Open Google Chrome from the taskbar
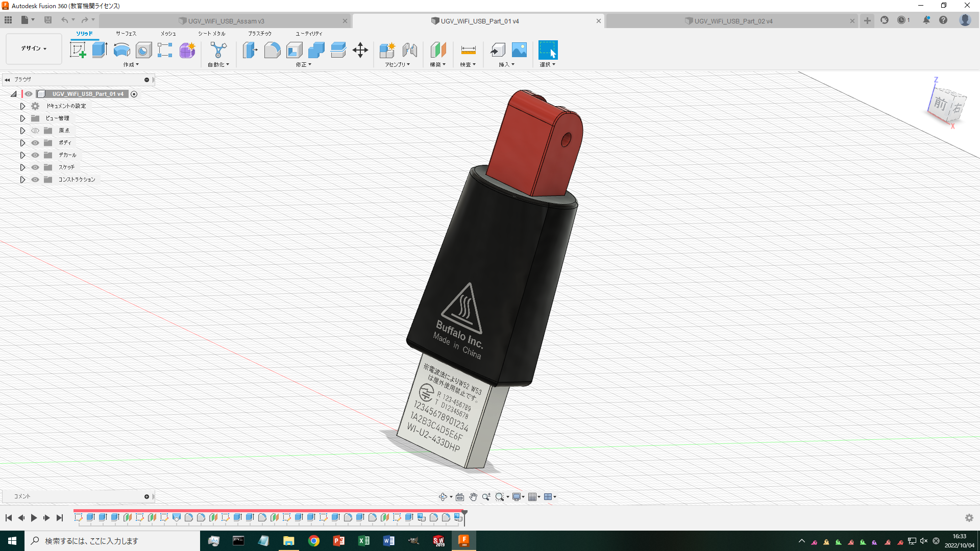Screen dimensions: 980x551 314,541
